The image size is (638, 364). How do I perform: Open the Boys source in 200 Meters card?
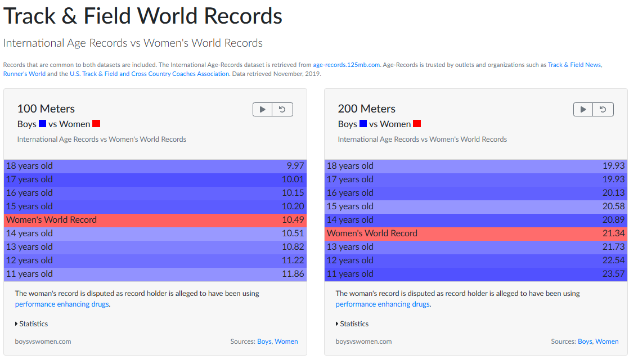585,341
